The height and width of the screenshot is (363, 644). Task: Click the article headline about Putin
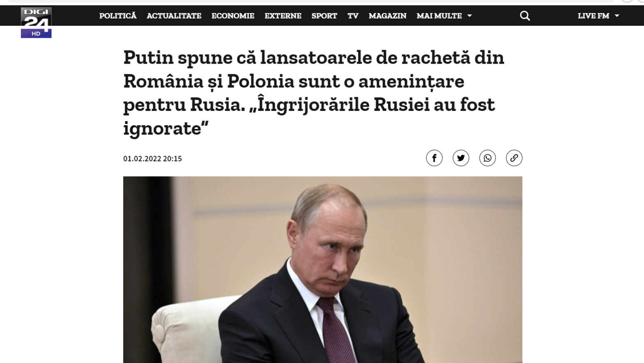click(x=314, y=92)
